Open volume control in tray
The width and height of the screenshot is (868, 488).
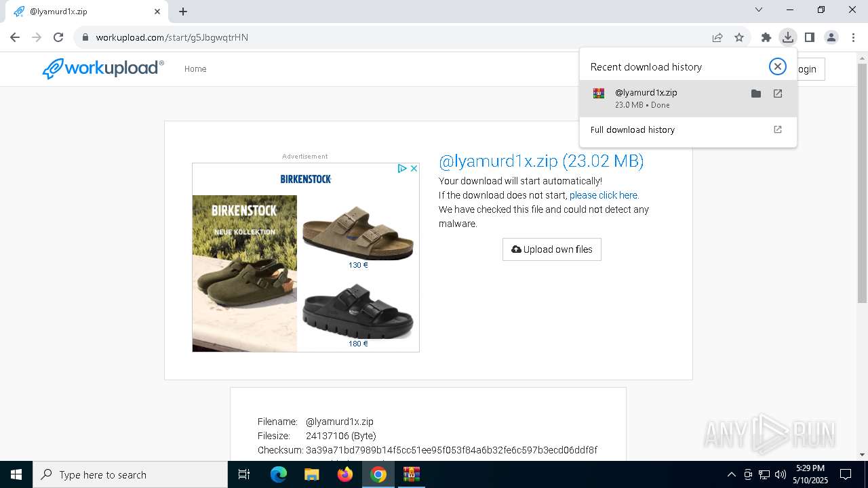pos(781,474)
